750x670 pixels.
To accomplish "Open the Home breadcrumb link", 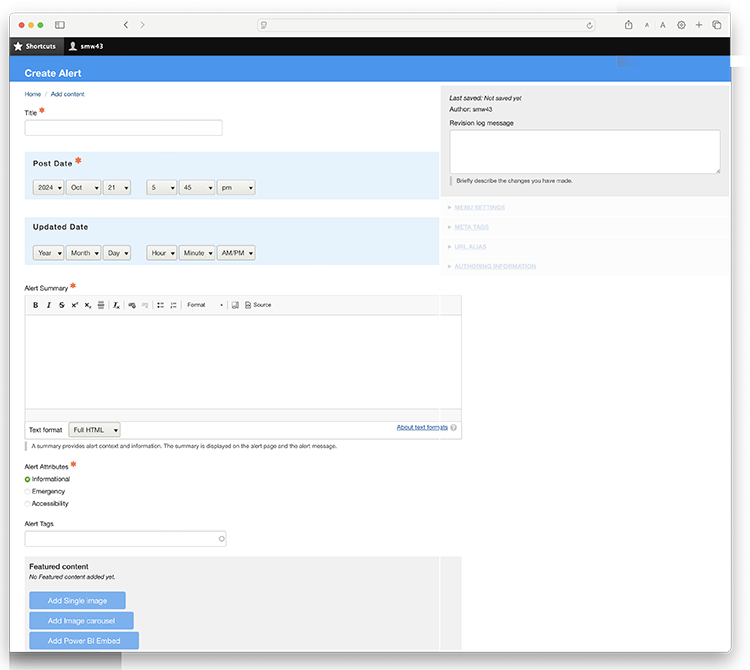I will pos(33,94).
